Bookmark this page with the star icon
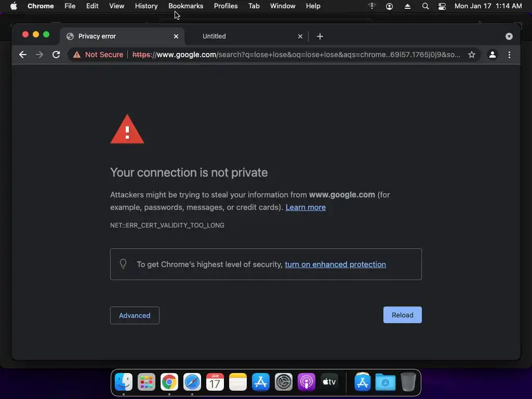This screenshot has width=532, height=399. [472, 55]
